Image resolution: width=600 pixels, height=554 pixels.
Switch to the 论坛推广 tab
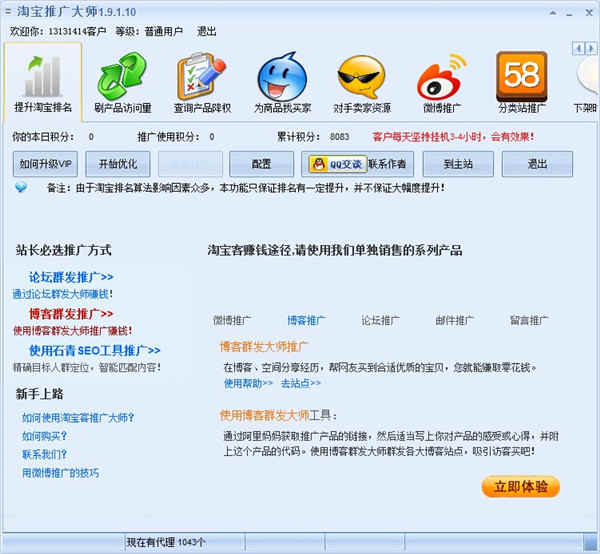click(381, 320)
